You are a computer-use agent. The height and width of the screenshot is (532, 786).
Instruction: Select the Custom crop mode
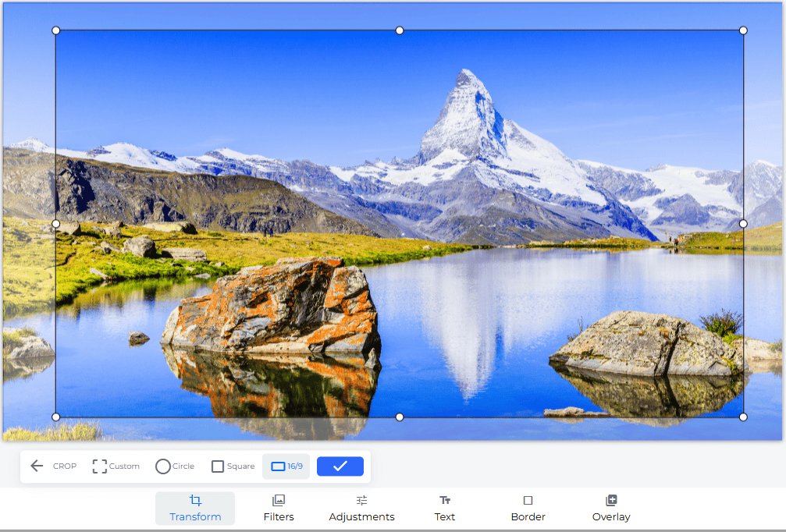click(x=116, y=466)
